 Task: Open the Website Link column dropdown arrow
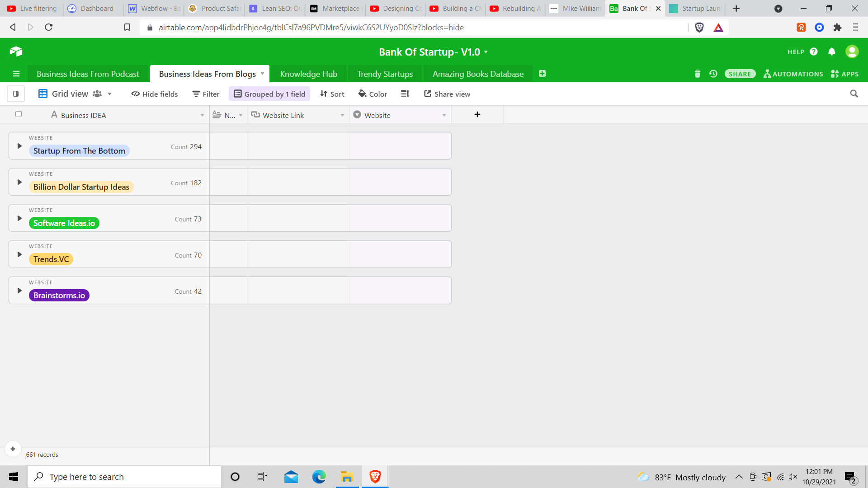(x=342, y=115)
